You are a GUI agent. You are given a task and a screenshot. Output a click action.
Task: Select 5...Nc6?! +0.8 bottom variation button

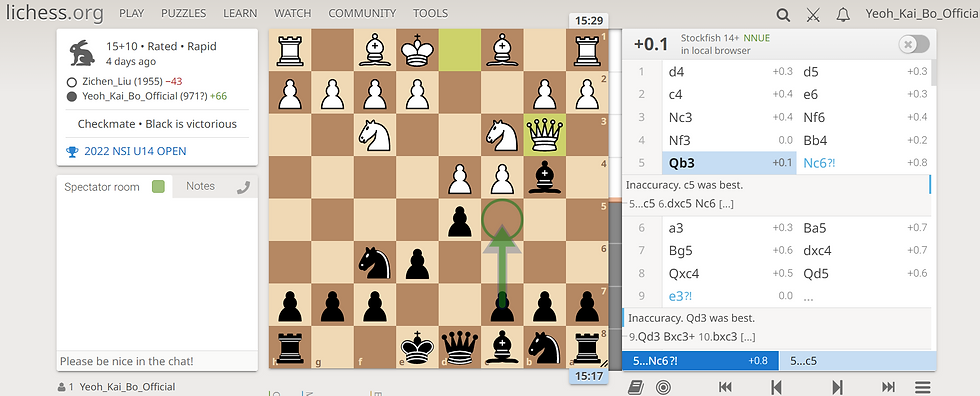[x=701, y=360]
